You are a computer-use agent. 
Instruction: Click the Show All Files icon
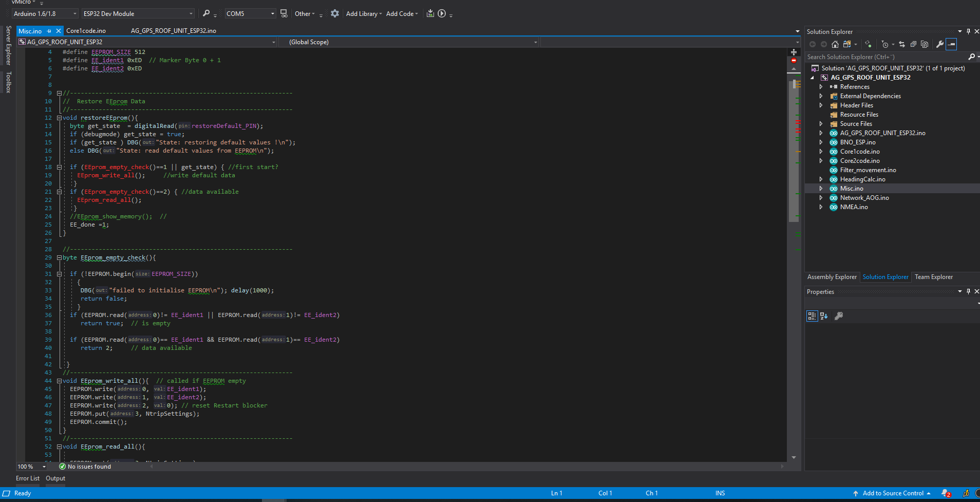coord(925,44)
